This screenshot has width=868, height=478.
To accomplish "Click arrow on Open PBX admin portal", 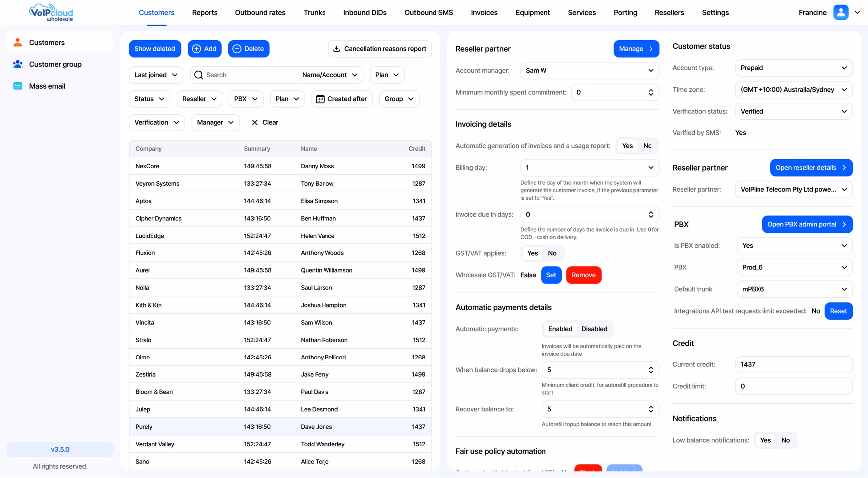I will point(844,224).
